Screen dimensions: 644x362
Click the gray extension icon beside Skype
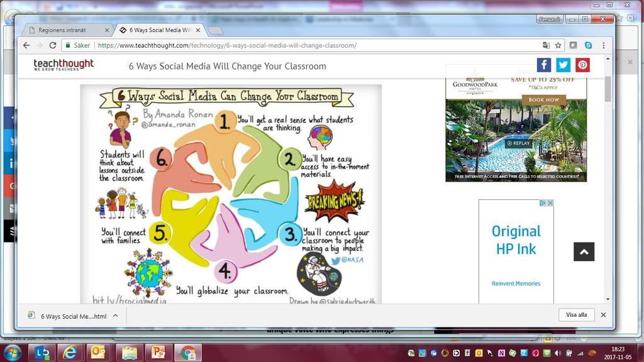coord(574,45)
